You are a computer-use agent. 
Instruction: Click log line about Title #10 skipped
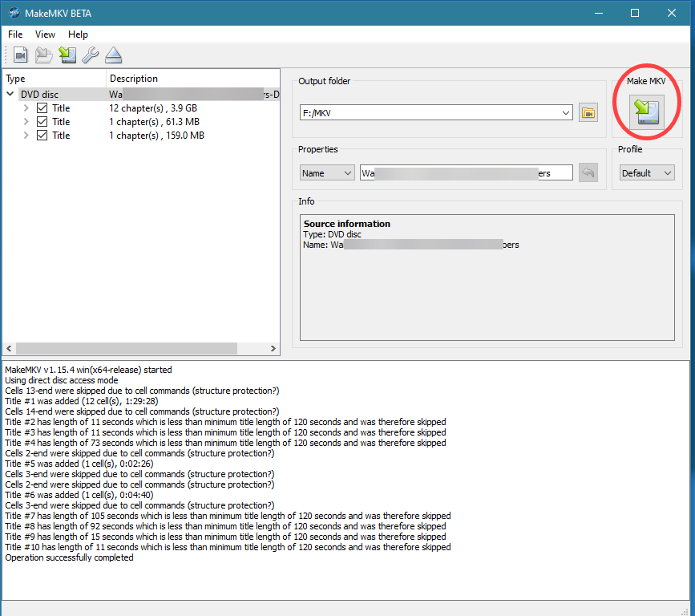(x=228, y=547)
